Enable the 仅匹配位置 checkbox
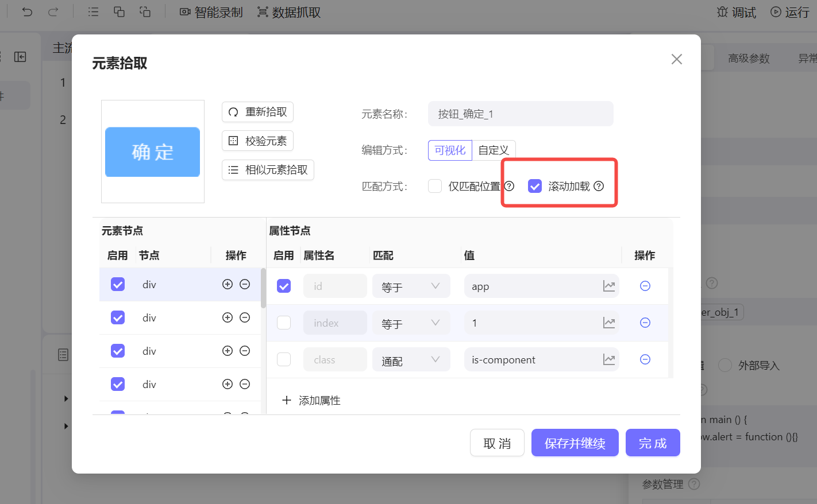 [x=435, y=186]
